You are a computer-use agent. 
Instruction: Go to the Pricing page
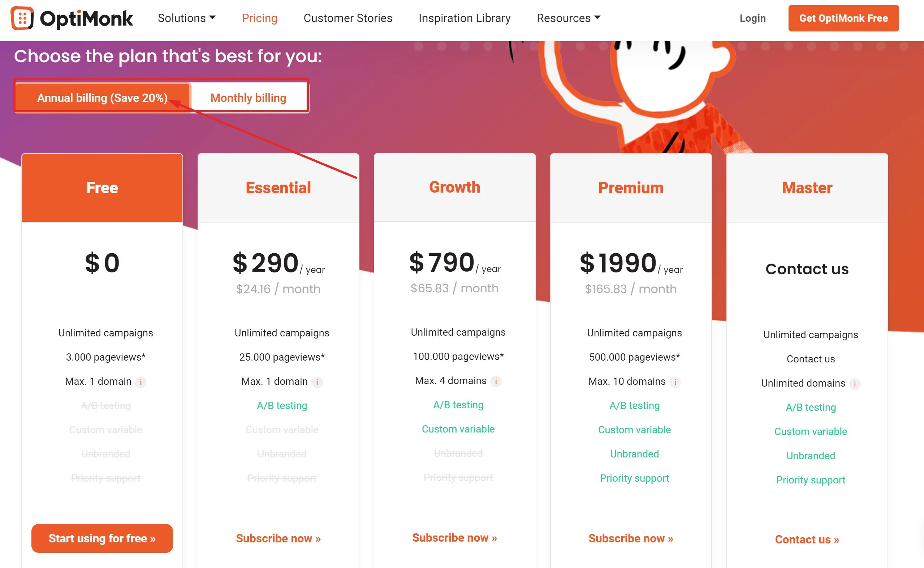tap(259, 18)
